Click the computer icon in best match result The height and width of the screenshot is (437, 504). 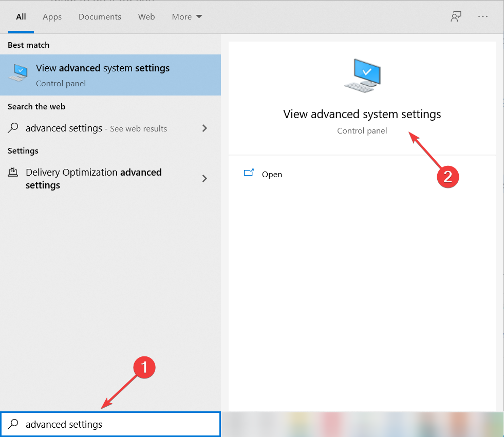pos(18,72)
